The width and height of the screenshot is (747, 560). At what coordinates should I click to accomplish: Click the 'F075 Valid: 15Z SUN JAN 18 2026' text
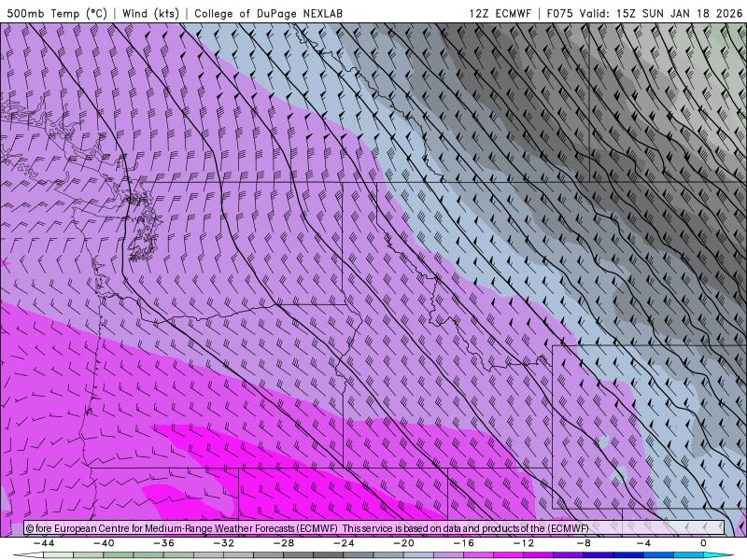(x=645, y=13)
